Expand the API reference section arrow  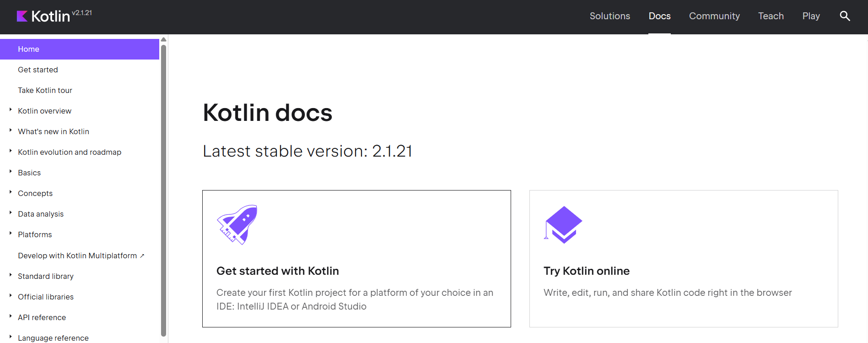11,316
